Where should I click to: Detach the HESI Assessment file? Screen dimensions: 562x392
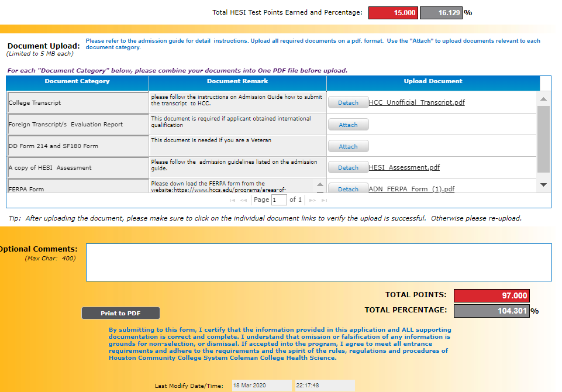tap(348, 167)
